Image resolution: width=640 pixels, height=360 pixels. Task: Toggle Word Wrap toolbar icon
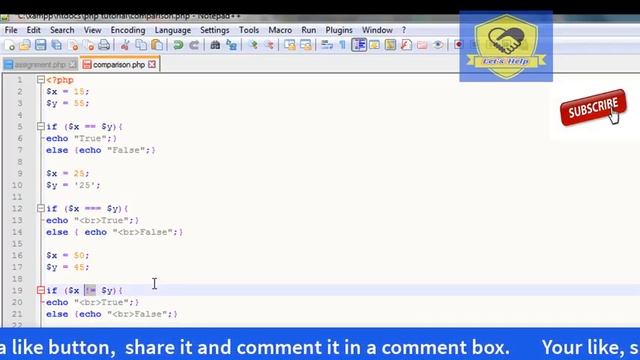point(327,45)
